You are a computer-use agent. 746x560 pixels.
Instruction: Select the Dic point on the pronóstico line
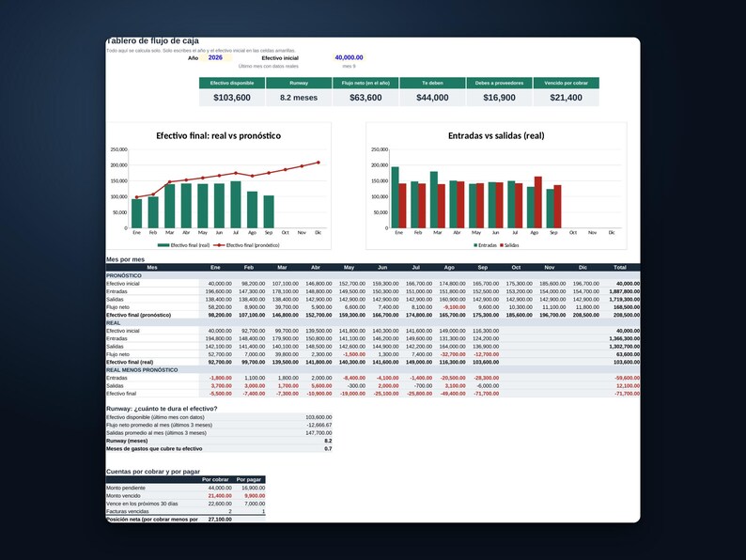(319, 163)
